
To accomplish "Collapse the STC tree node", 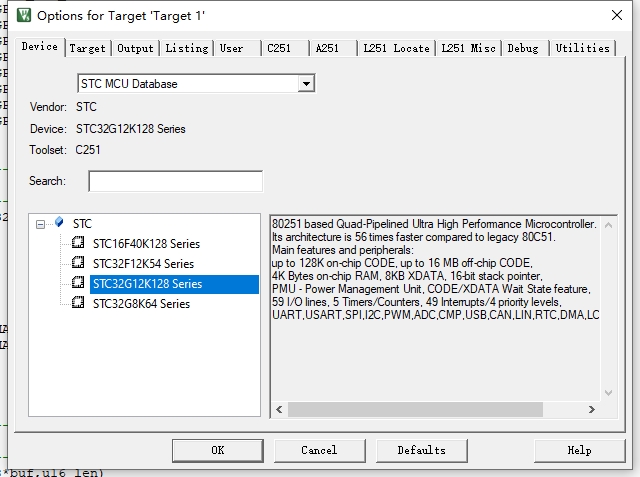I will (x=40, y=224).
